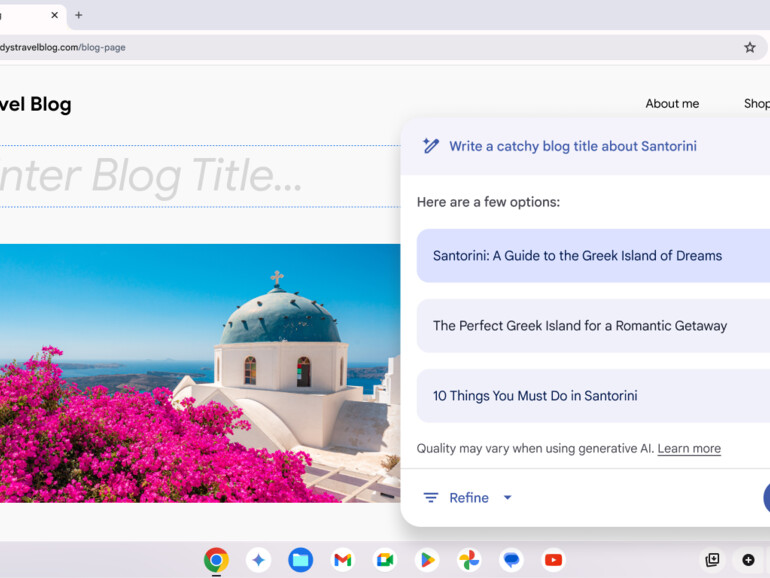Click the Travel Blog site heading
770x578 pixels.
point(36,104)
